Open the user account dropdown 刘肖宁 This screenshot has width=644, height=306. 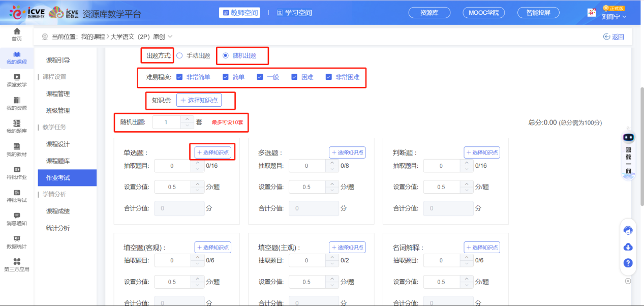[x=614, y=16]
